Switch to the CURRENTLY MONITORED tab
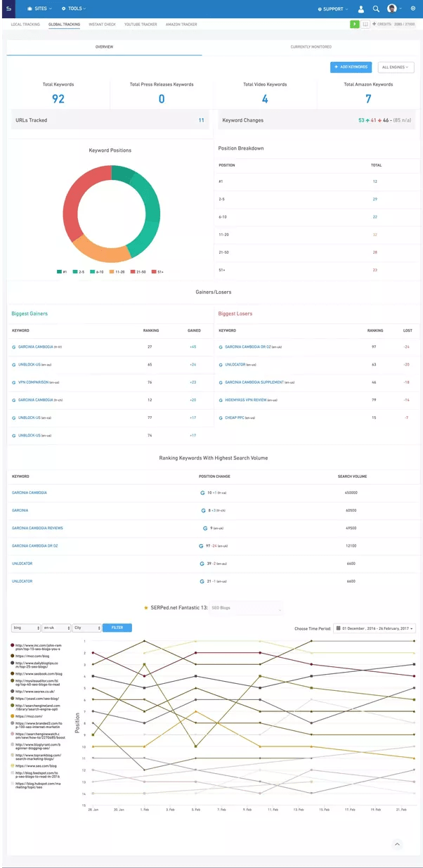 click(x=311, y=47)
